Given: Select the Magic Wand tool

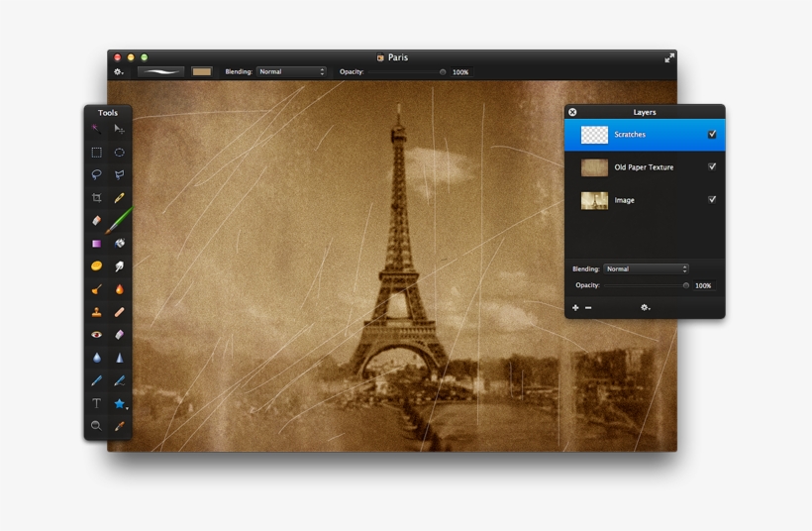Looking at the screenshot, I should [96, 129].
